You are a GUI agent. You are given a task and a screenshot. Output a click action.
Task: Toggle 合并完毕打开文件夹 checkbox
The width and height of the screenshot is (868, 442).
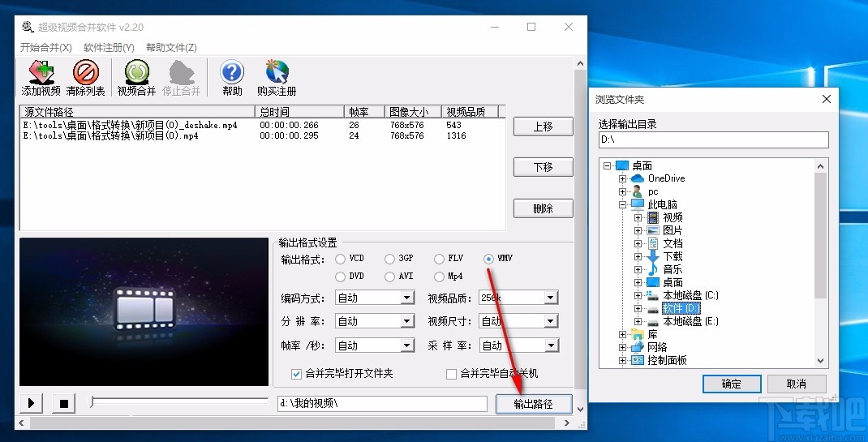coord(296,374)
